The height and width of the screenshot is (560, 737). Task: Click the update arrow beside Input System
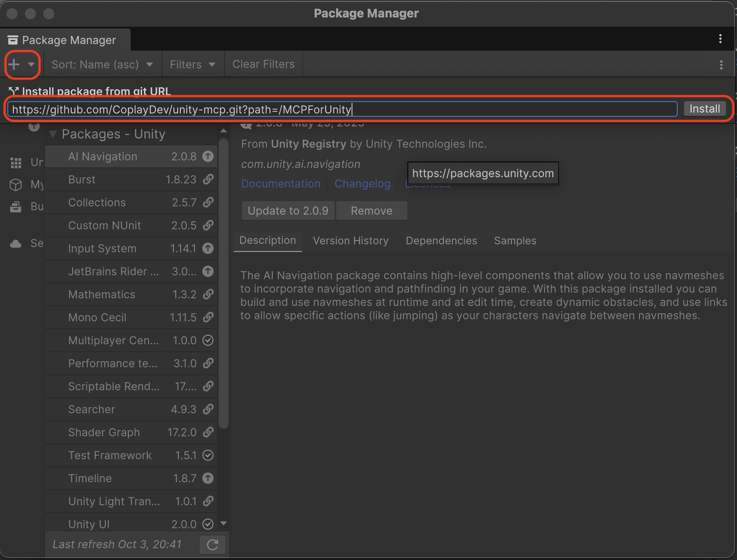coord(208,248)
